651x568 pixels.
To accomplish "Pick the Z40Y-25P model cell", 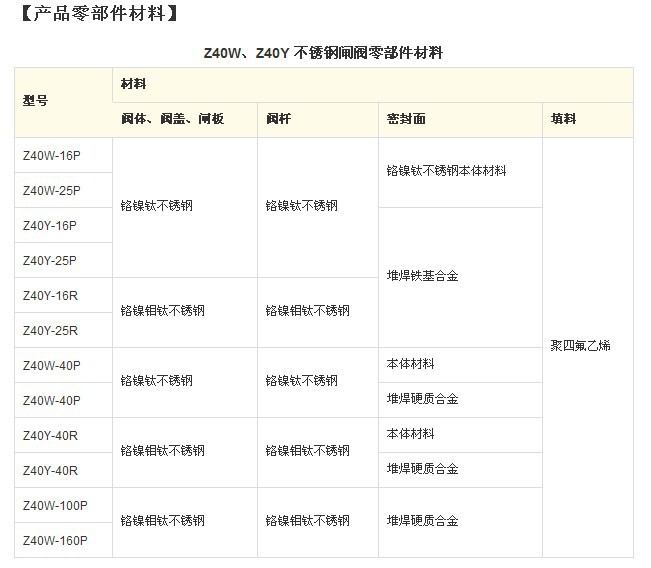I will click(50, 260).
